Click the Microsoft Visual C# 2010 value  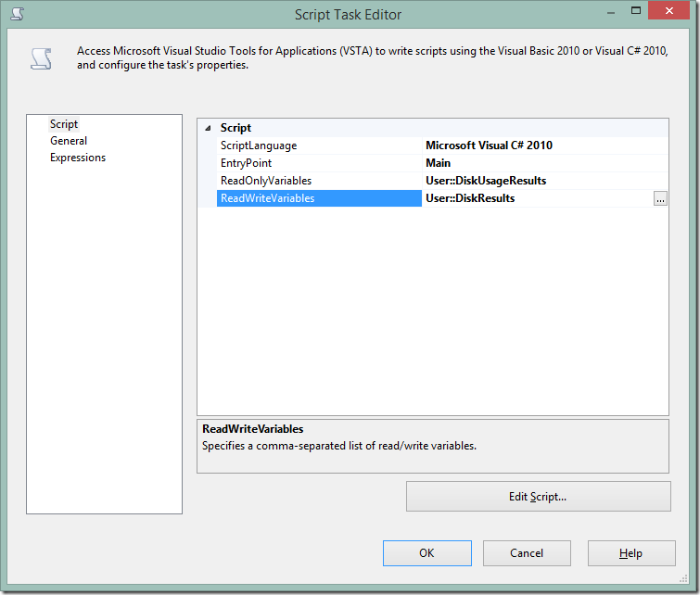489,146
